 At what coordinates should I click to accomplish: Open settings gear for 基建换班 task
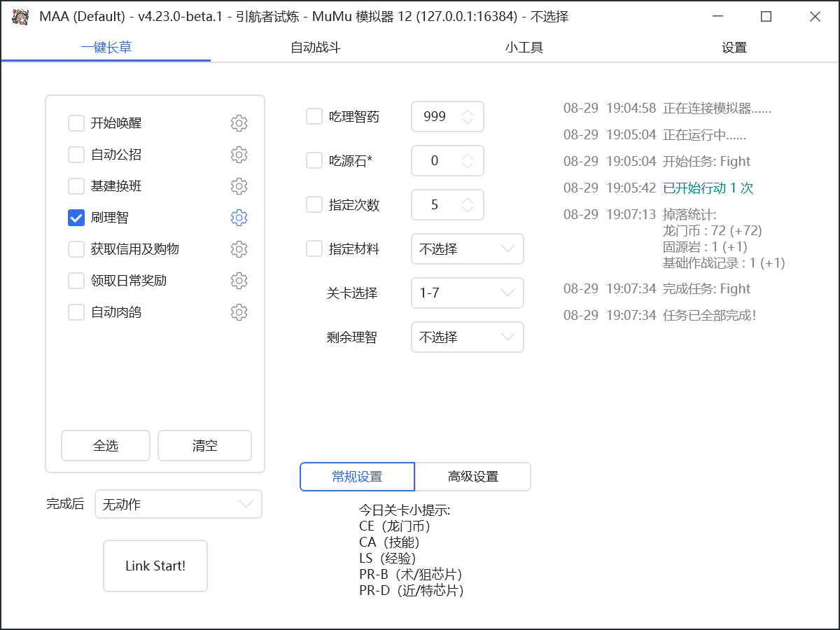pos(239,185)
